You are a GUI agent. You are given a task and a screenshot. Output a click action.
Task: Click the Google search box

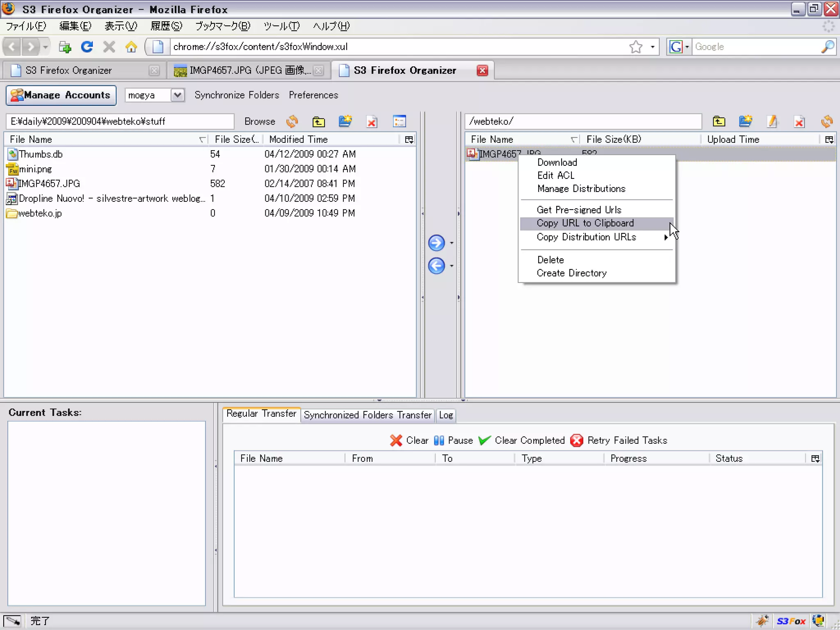(756, 47)
